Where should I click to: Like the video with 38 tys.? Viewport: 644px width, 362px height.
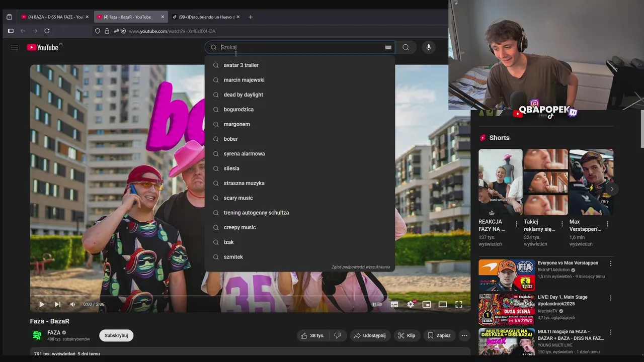click(x=312, y=335)
